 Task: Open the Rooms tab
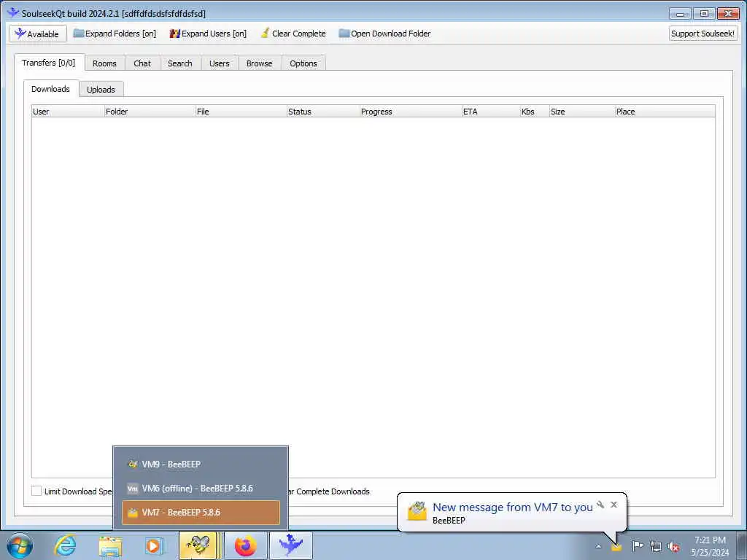105,63
